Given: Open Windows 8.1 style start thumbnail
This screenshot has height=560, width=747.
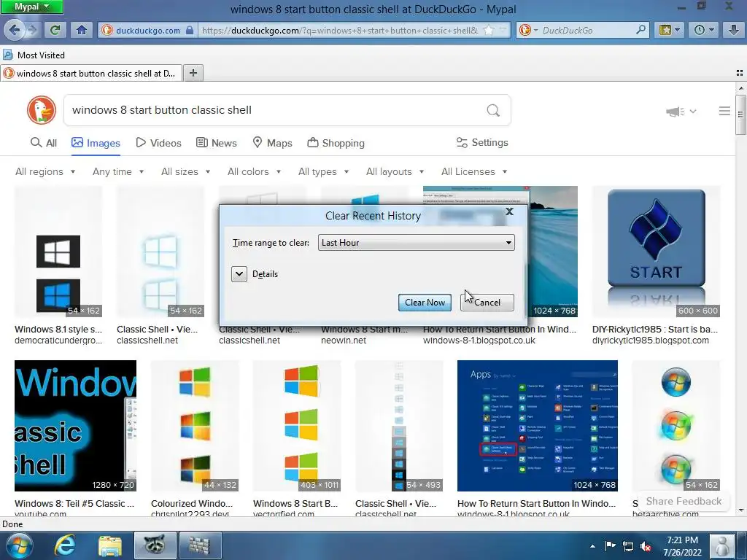Looking at the screenshot, I should [x=58, y=252].
